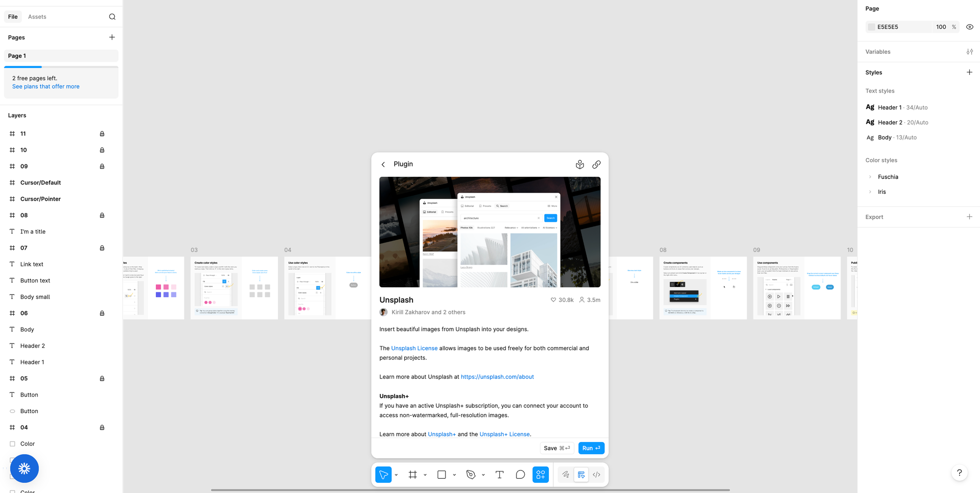Viewport: 980px width, 493px height.
Task: Switch to Design mode icon
Action: click(581, 474)
